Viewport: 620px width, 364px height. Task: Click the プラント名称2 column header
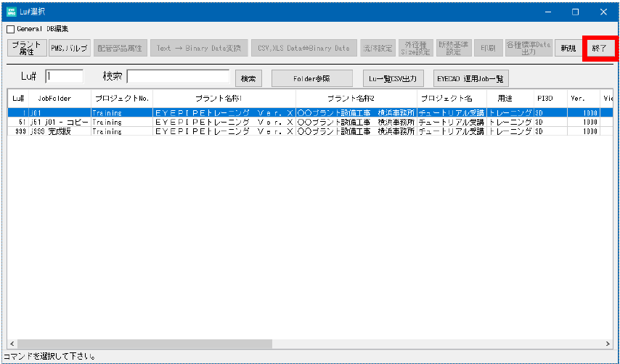[x=356, y=99]
